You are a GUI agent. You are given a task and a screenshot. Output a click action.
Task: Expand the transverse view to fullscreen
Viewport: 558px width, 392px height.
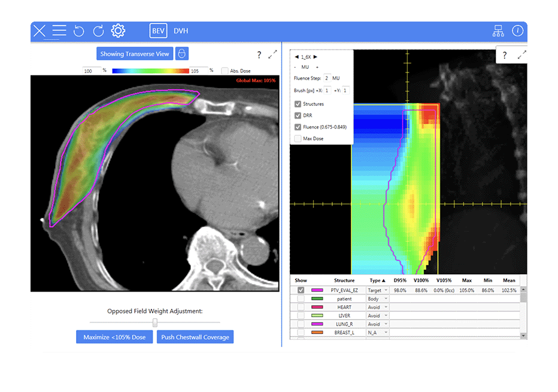pyautogui.click(x=273, y=54)
